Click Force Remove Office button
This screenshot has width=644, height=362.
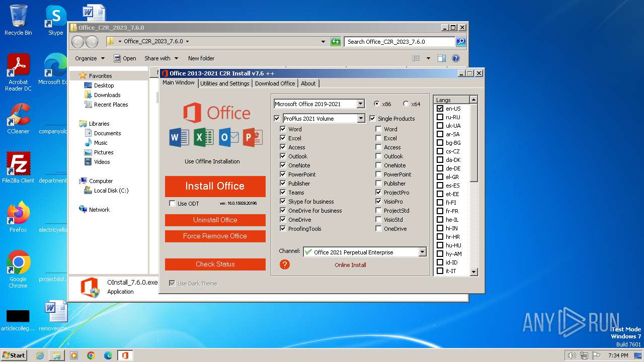point(215,236)
